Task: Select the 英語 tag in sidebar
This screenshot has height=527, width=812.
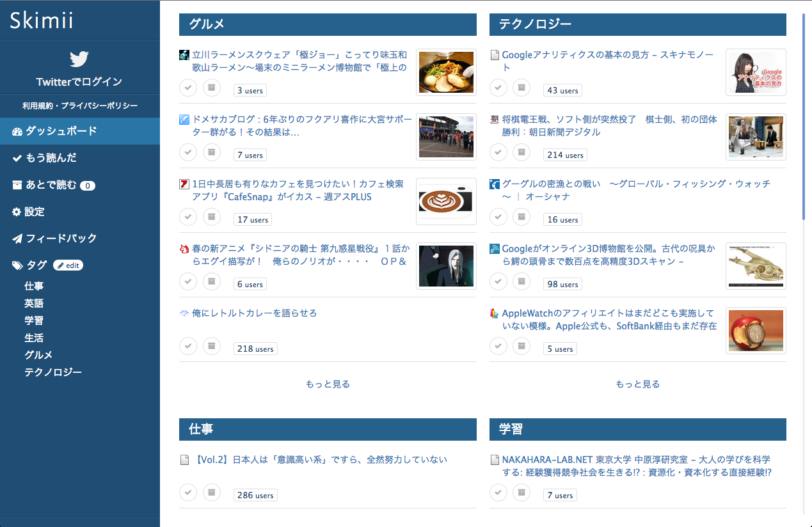Action: pyautogui.click(x=34, y=304)
